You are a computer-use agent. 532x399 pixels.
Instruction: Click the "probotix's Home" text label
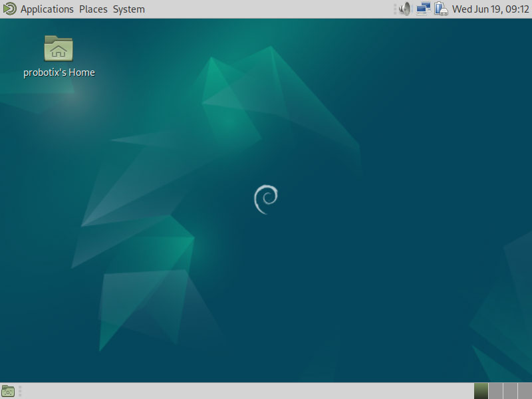pos(59,72)
